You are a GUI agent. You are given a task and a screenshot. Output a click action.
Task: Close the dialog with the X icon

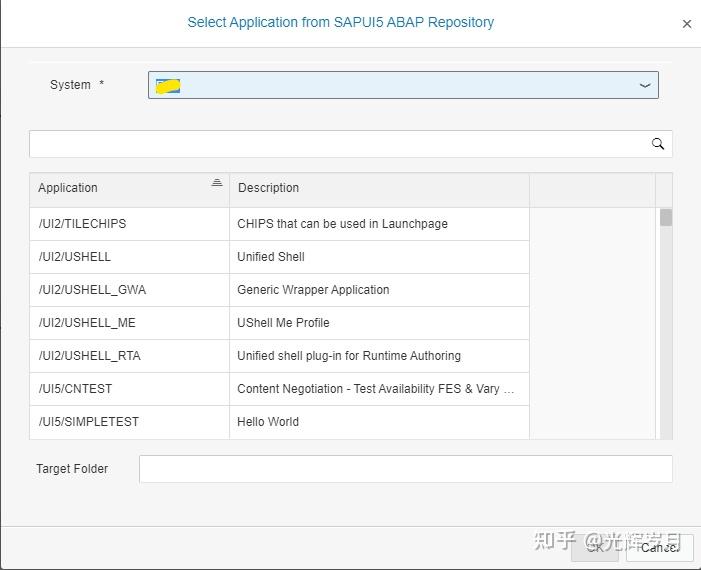tap(686, 24)
